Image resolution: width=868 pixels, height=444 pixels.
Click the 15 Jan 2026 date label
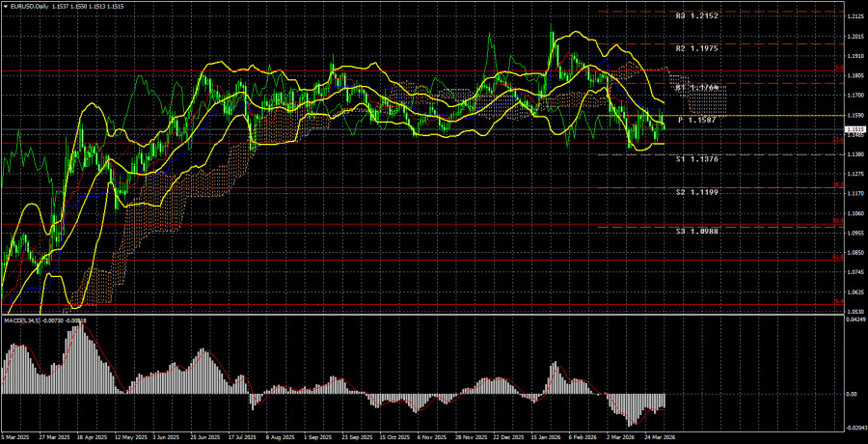point(544,437)
